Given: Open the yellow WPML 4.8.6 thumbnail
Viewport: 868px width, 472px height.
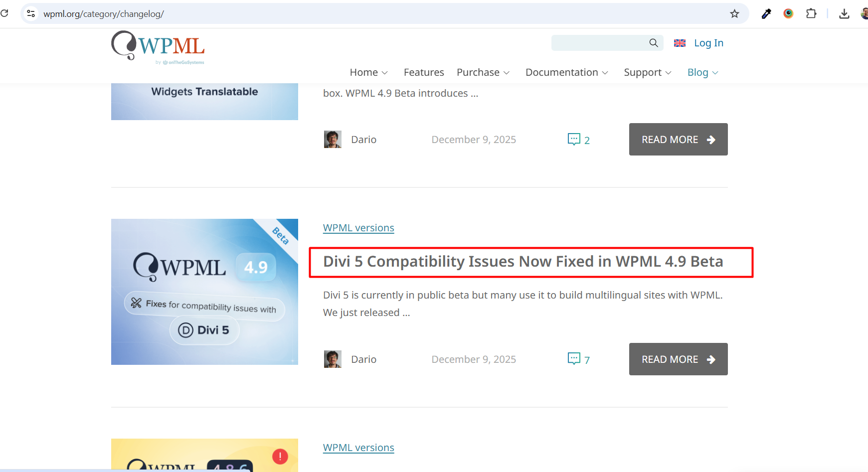Looking at the screenshot, I should [x=204, y=455].
